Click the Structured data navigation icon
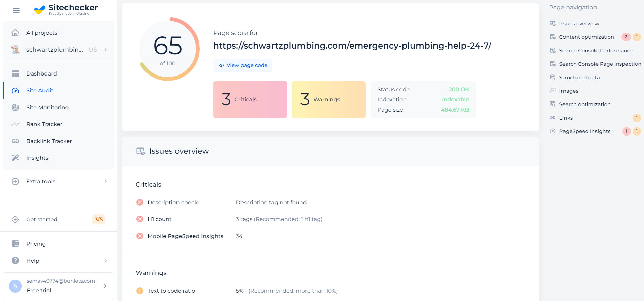The image size is (644, 301). (x=553, y=77)
